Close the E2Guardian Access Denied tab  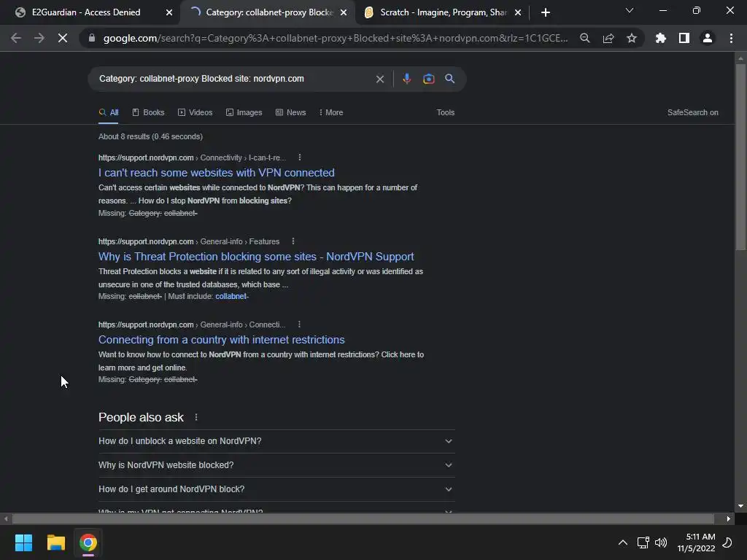[169, 12]
